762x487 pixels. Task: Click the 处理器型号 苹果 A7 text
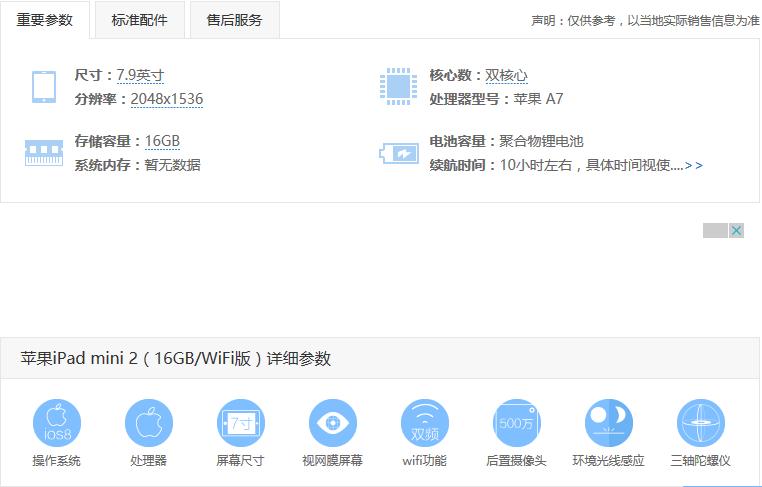(x=496, y=99)
